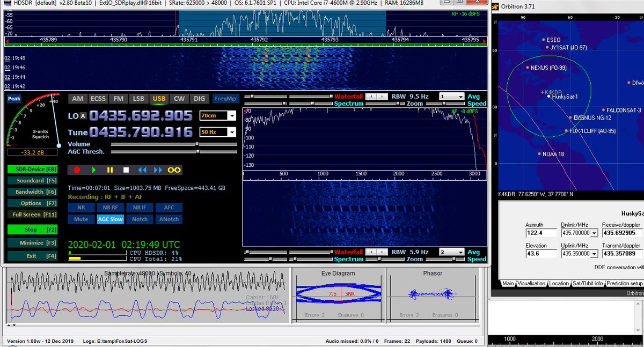The width and height of the screenshot is (644, 347).
Task: Select the USB demodulation mode
Action: pos(159,98)
